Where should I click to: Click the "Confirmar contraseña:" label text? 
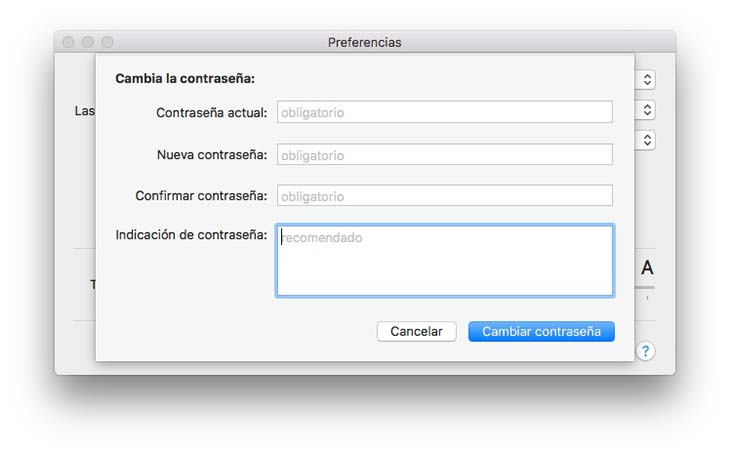point(201,196)
